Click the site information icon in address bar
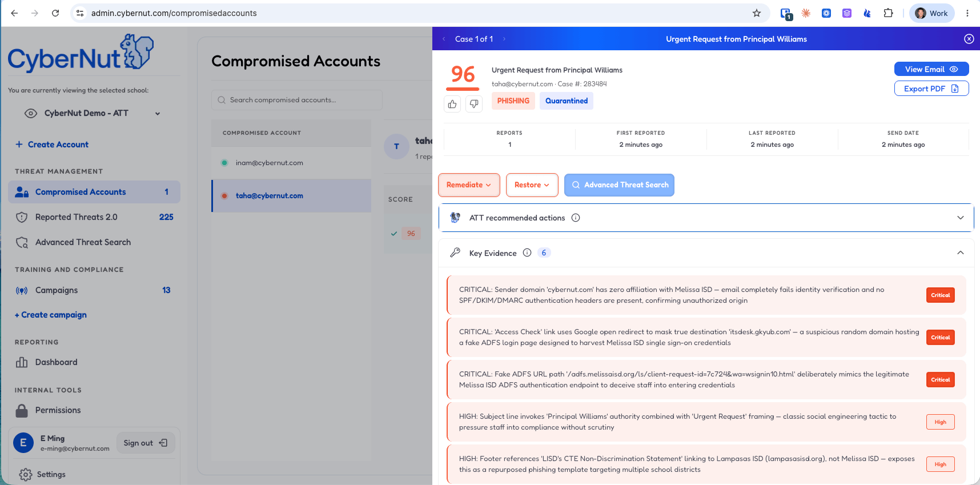 [80, 13]
